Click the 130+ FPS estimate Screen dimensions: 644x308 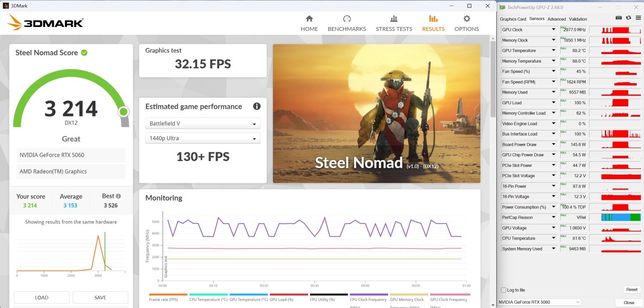[x=203, y=157]
